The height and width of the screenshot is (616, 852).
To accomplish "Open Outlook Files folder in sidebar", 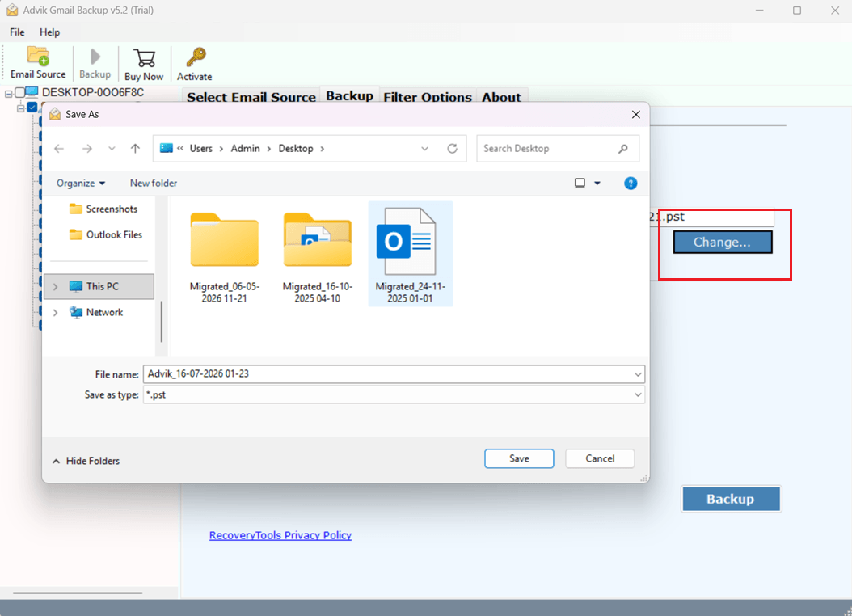I will (106, 234).
